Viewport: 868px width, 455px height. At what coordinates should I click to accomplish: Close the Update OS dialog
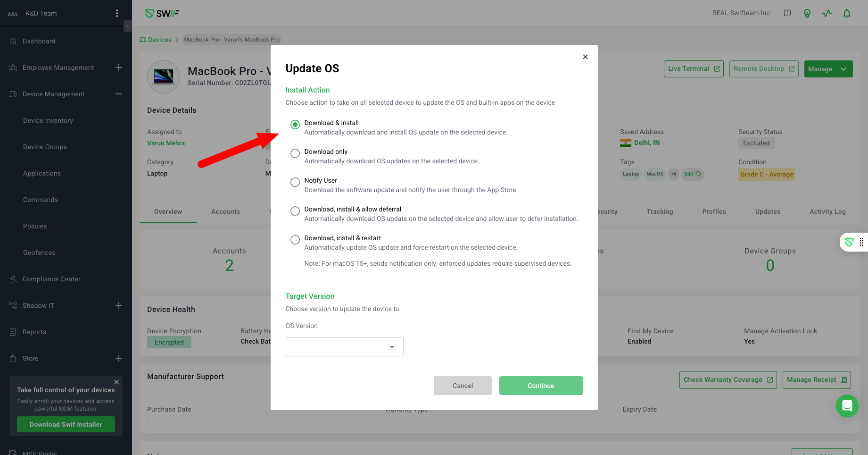[585, 57]
